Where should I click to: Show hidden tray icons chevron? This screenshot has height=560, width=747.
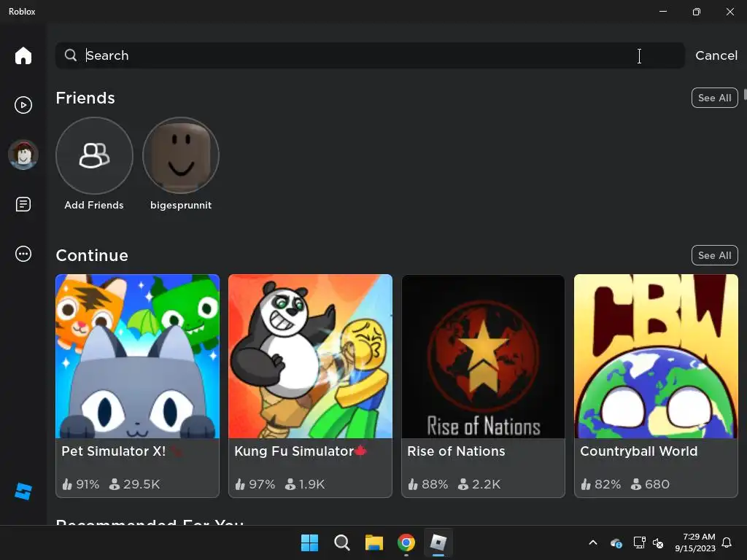tap(593, 542)
